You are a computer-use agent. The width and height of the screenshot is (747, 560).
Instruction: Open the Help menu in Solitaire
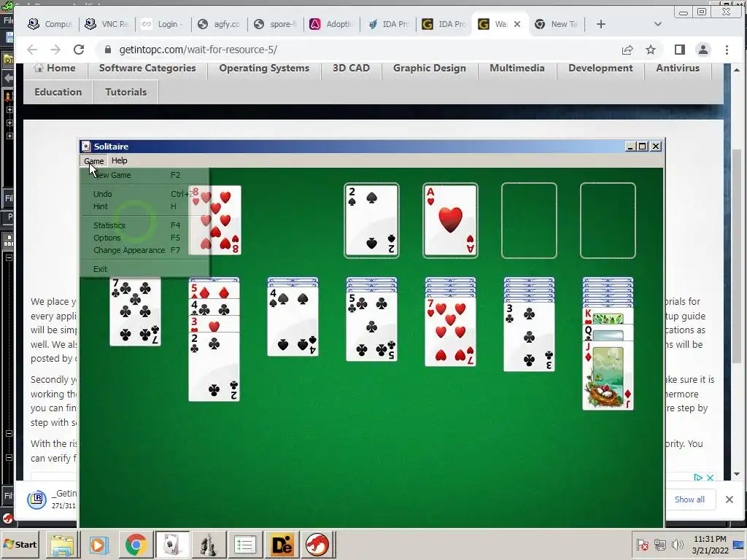pyautogui.click(x=119, y=161)
